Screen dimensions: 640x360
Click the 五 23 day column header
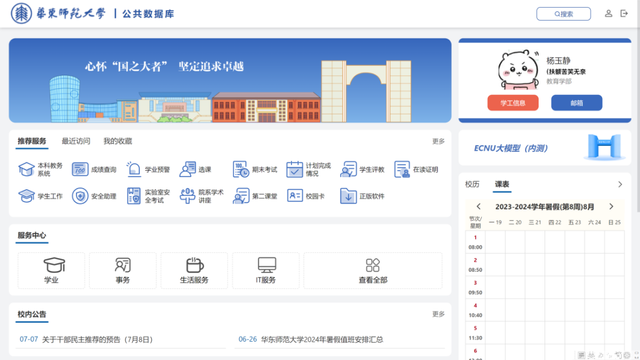tap(574, 222)
